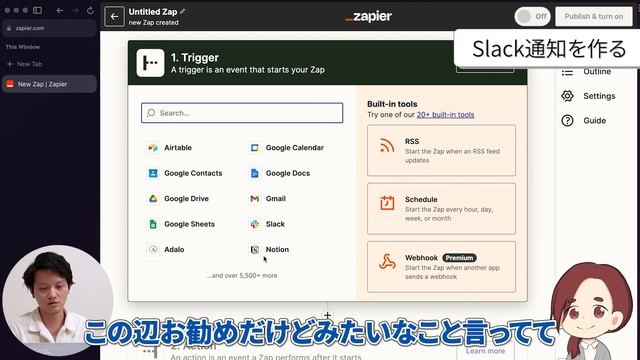The height and width of the screenshot is (360, 640).
Task: Click the Guide question mark icon
Action: pyautogui.click(x=567, y=120)
